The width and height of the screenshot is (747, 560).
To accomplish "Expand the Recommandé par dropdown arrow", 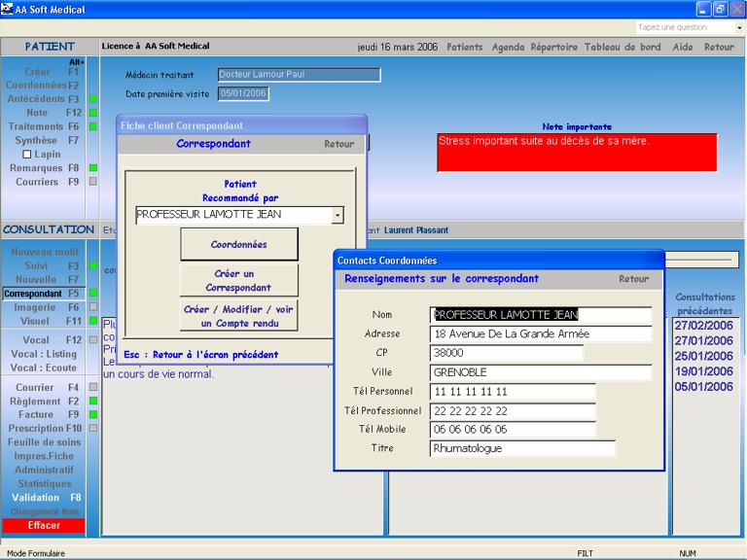I will point(338,215).
